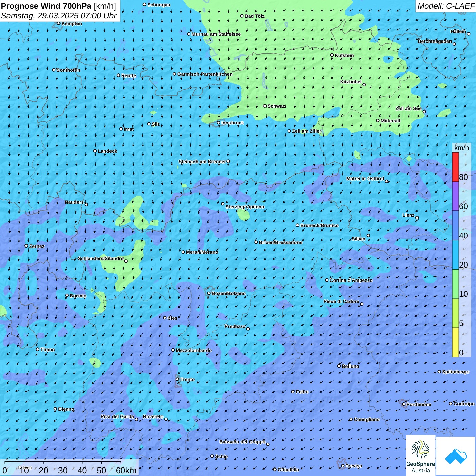This screenshot has height=476, width=476.
Task: Click the '60km' scale bar label
Action: (126, 471)
